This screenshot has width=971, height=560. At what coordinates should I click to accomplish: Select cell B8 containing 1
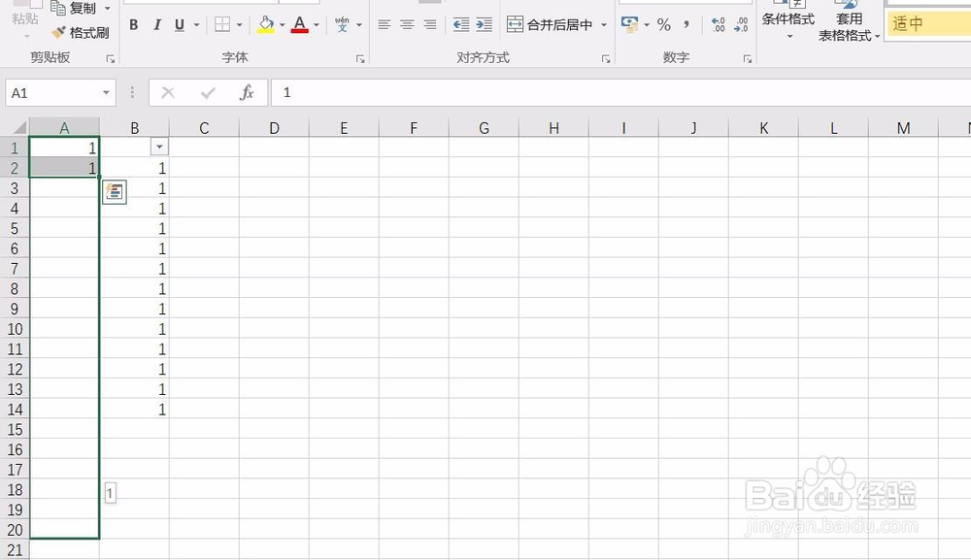click(134, 288)
